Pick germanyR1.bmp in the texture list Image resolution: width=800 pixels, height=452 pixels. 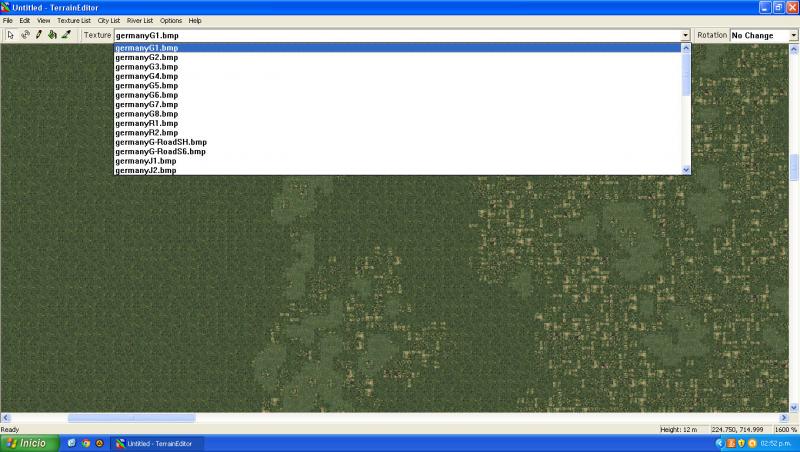pos(147,123)
